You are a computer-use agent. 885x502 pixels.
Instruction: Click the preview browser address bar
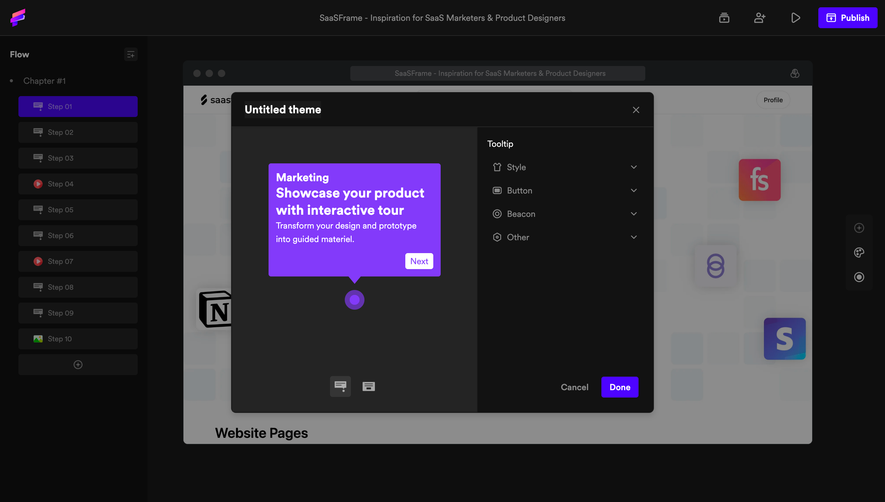[x=497, y=73]
